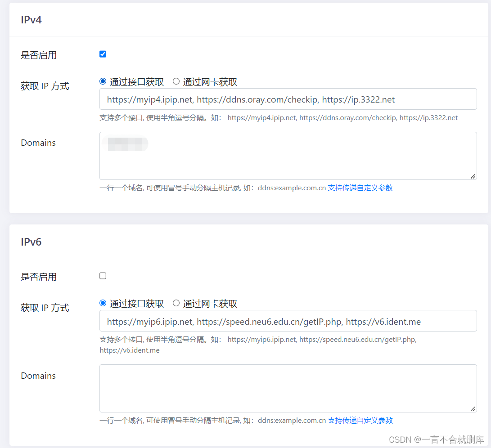Click the IPv4 section header
Image resolution: width=491 pixels, height=448 pixels.
pos(31,19)
